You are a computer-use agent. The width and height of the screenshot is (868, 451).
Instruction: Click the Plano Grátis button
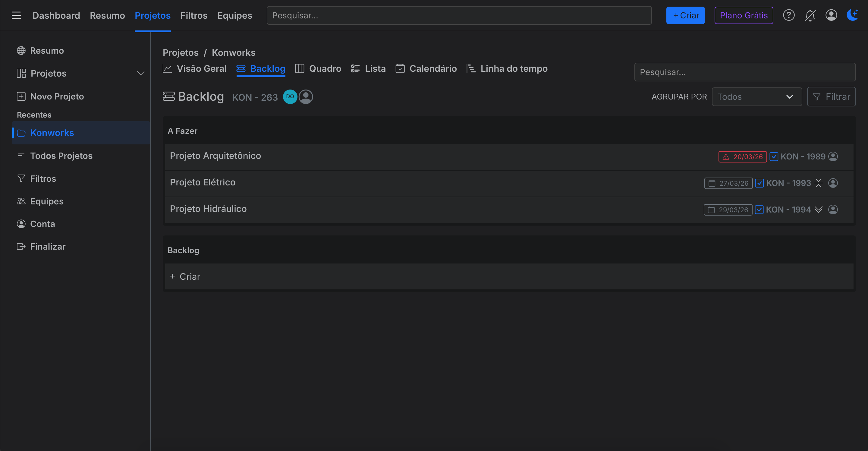(744, 15)
